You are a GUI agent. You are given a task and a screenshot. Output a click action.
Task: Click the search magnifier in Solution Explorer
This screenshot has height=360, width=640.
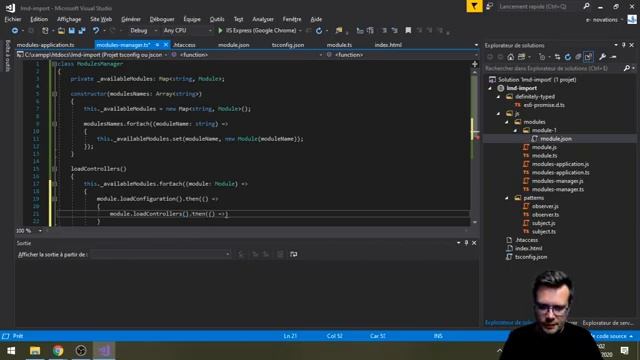(x=627, y=69)
